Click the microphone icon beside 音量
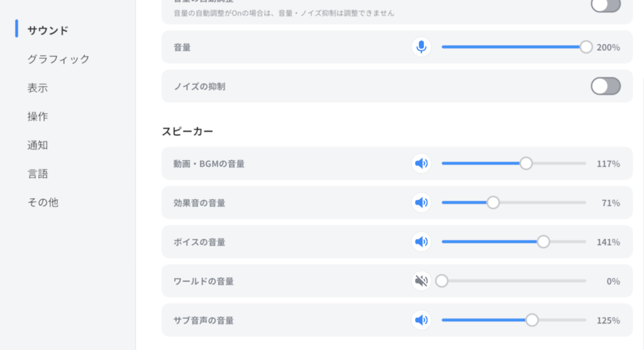Viewport: 644px width, 350px height. [421, 47]
